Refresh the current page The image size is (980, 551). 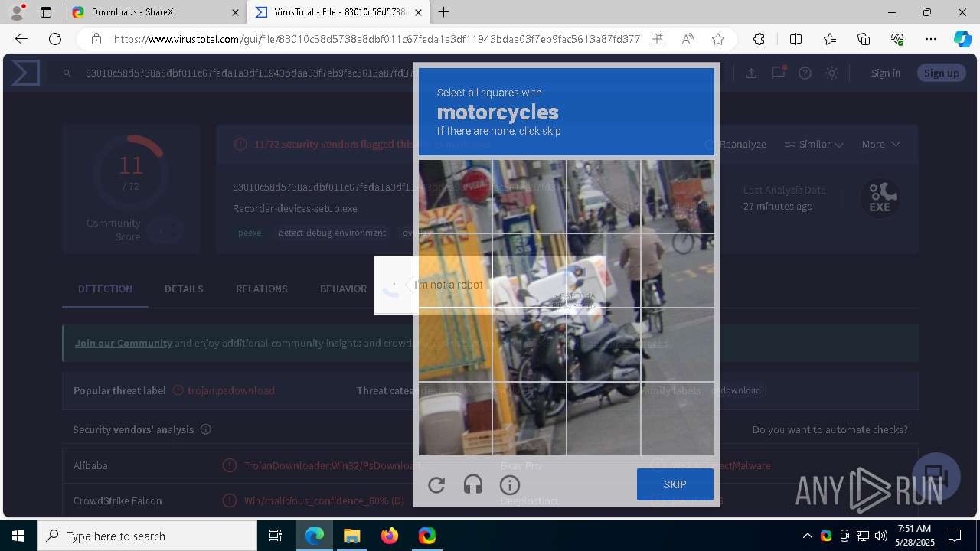coord(55,39)
